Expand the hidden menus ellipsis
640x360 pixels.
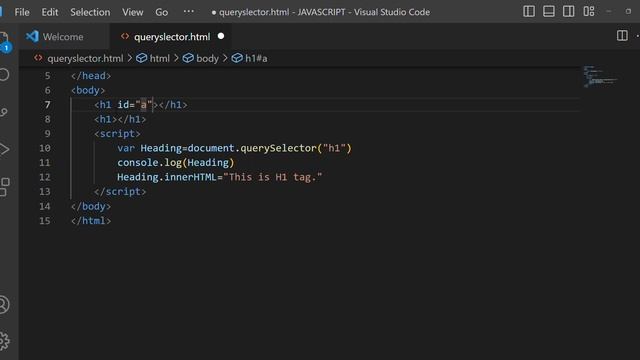tap(189, 11)
